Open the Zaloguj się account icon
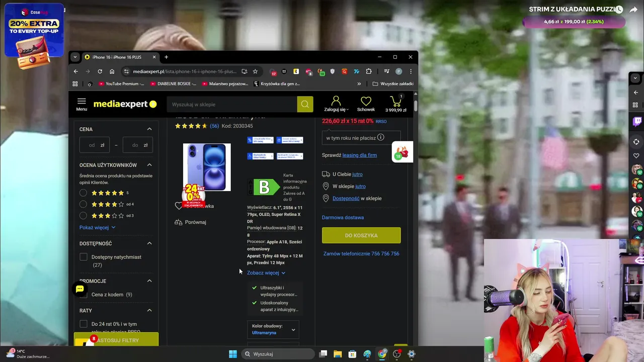The height and width of the screenshot is (362, 644). [x=336, y=104]
